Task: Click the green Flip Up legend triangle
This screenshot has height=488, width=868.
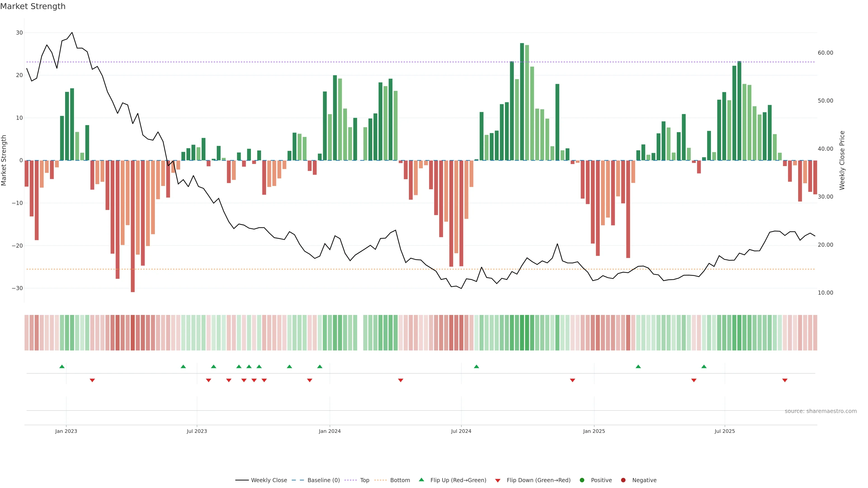Action: coord(421,480)
